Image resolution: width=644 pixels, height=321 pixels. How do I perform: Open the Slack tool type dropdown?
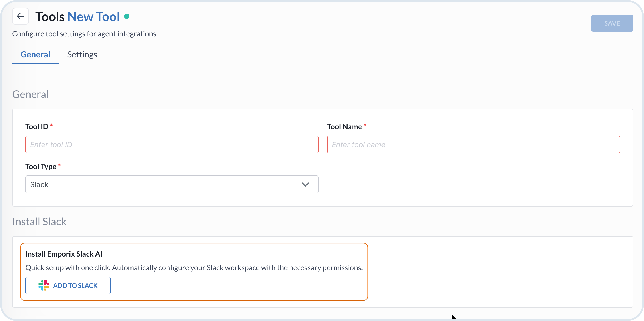tap(172, 184)
